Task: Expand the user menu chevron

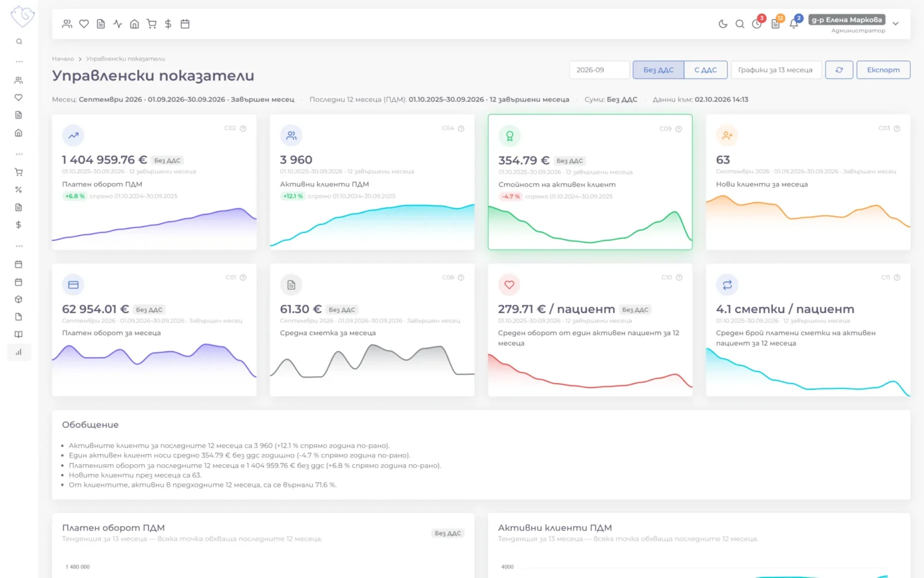Action: 896,24
